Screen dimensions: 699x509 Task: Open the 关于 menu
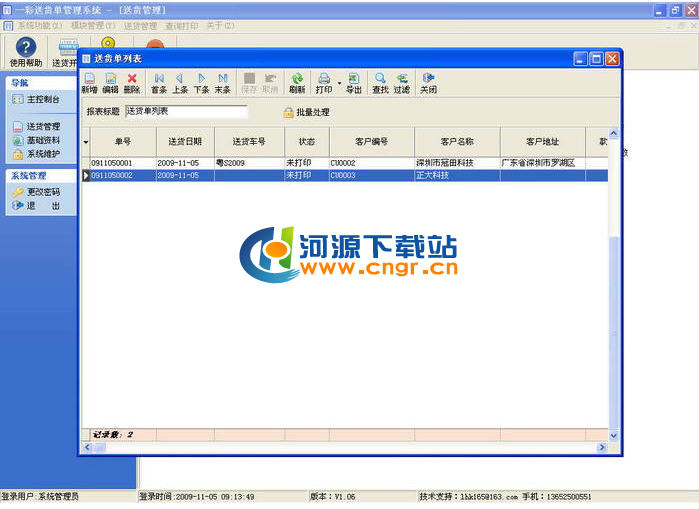[220, 26]
